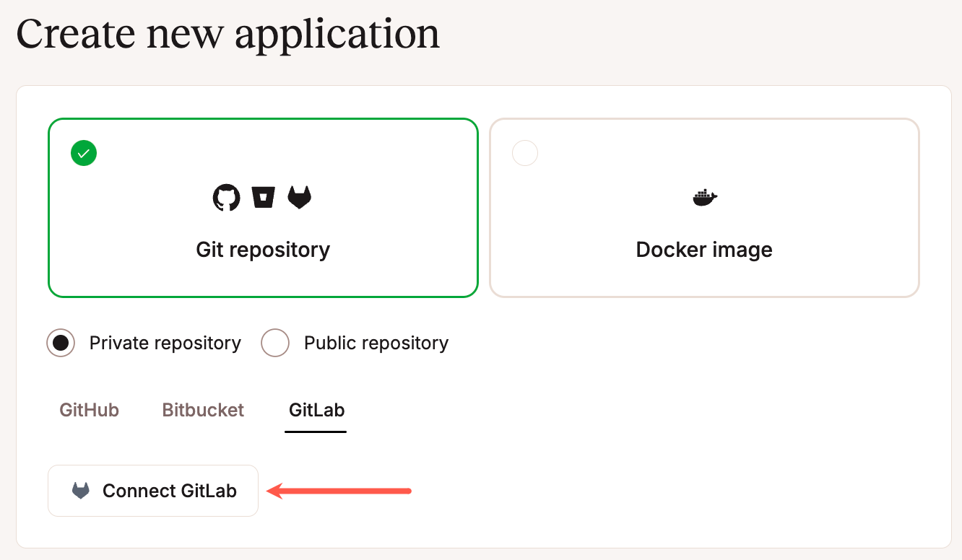Select the Docker image radio circle
This screenshot has width=962, height=560.
[x=525, y=152]
